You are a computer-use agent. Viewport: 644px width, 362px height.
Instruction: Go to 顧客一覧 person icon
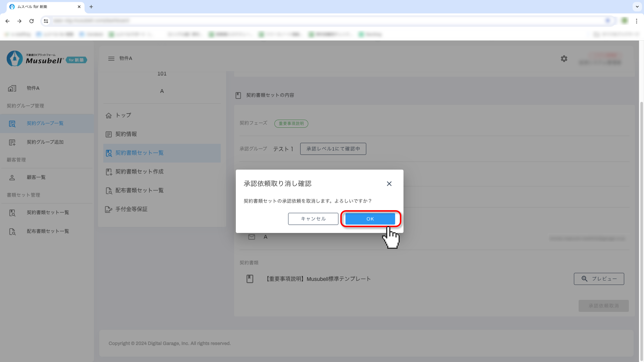[12, 178]
